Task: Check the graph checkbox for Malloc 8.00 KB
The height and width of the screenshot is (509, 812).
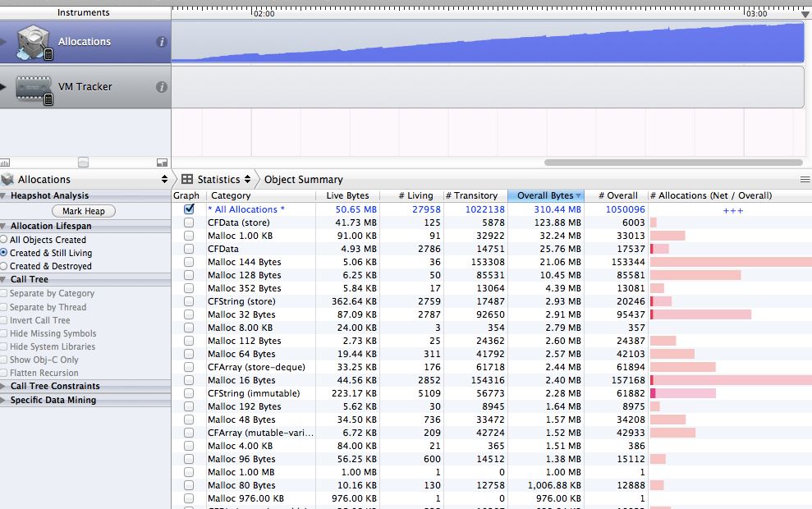Action: point(189,328)
